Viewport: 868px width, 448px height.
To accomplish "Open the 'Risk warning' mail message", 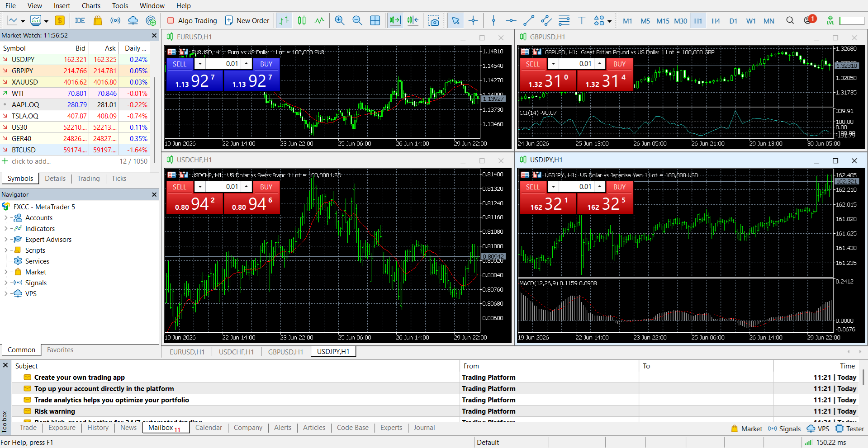I will 54,411.
